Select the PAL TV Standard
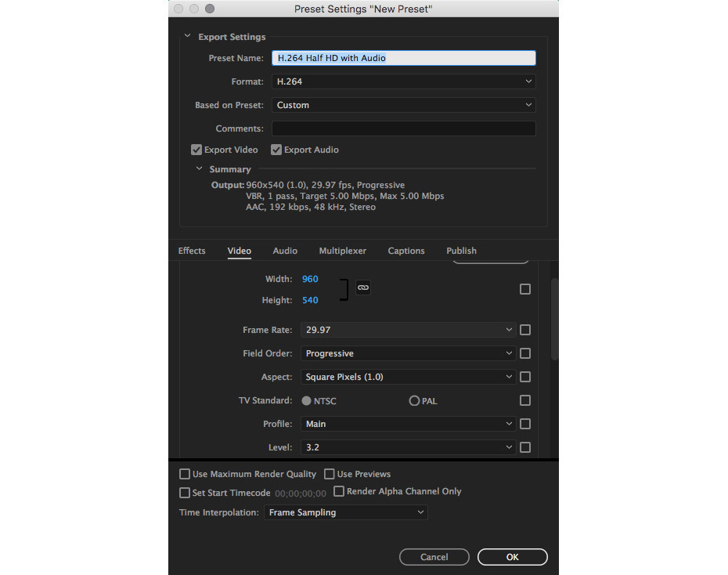The width and height of the screenshot is (728, 575). 413,400
